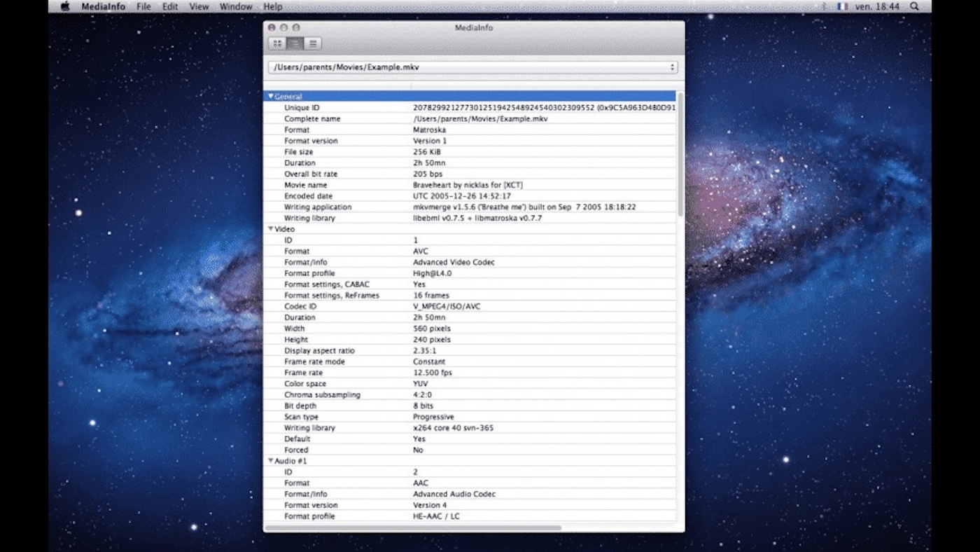This screenshot has width=980, height=552.
Task: Open the Apple menu
Action: click(x=65, y=6)
